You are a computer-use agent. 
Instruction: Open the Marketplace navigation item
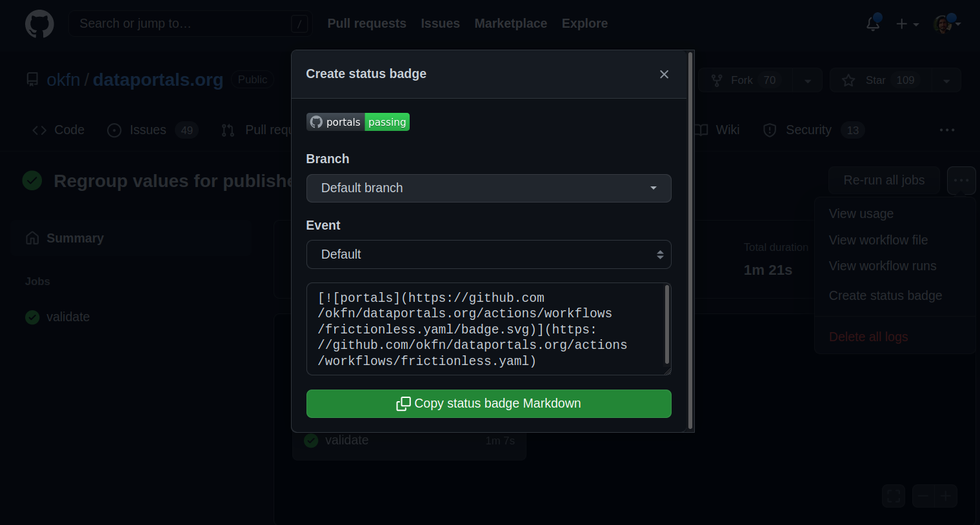pos(510,23)
